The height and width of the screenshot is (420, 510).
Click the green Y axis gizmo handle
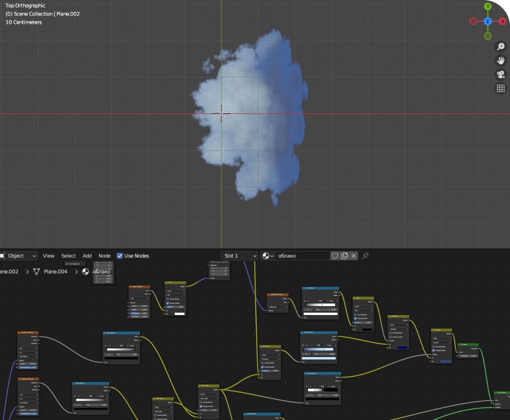[487, 7]
